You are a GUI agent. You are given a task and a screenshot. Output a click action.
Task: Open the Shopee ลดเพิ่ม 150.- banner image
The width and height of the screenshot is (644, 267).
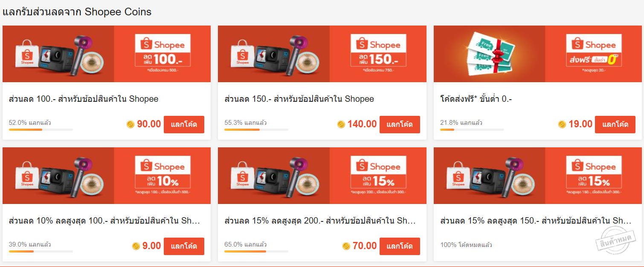coord(322,54)
